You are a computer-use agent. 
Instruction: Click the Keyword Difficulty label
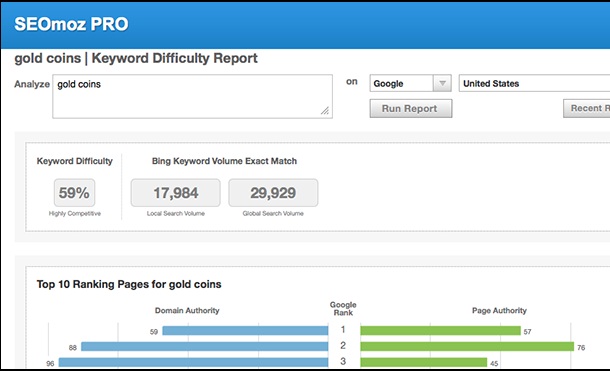click(74, 161)
